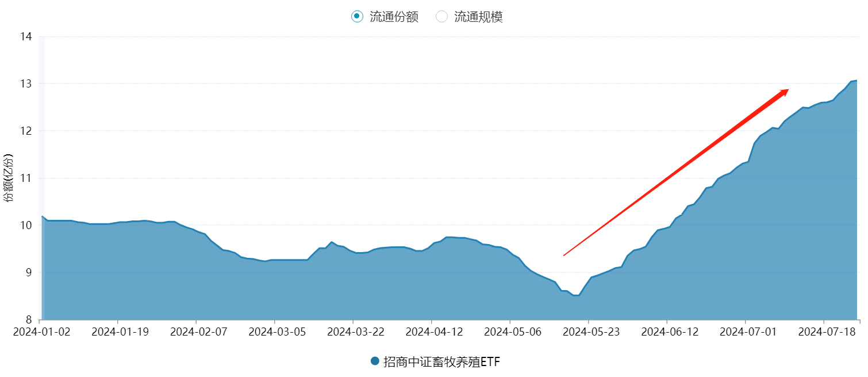868x377 pixels.
Task: Click the lowest trough of the chart line
Action: (576, 295)
